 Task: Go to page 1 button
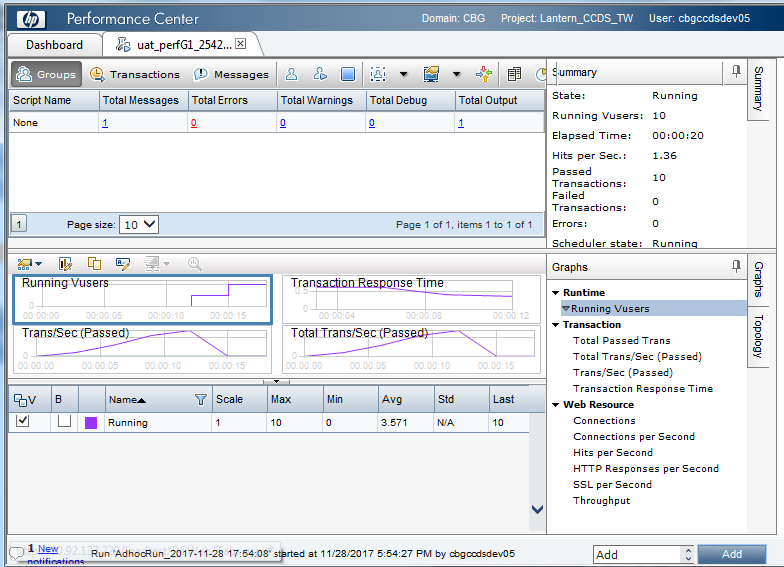19,224
